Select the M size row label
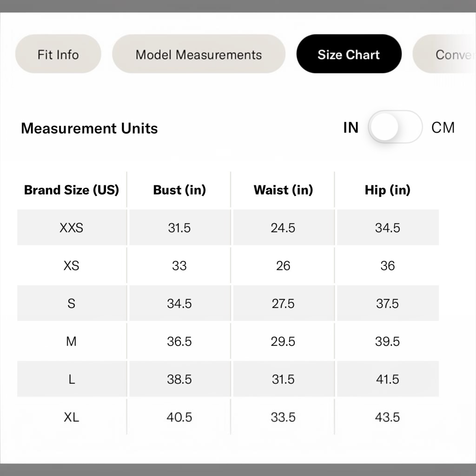The image size is (476, 476). [x=71, y=341]
